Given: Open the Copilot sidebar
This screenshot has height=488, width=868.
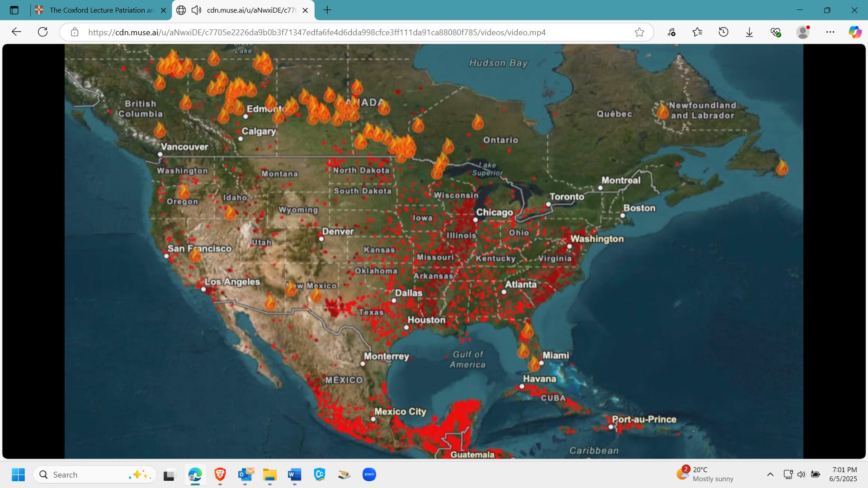Looking at the screenshot, I should [x=854, y=32].
